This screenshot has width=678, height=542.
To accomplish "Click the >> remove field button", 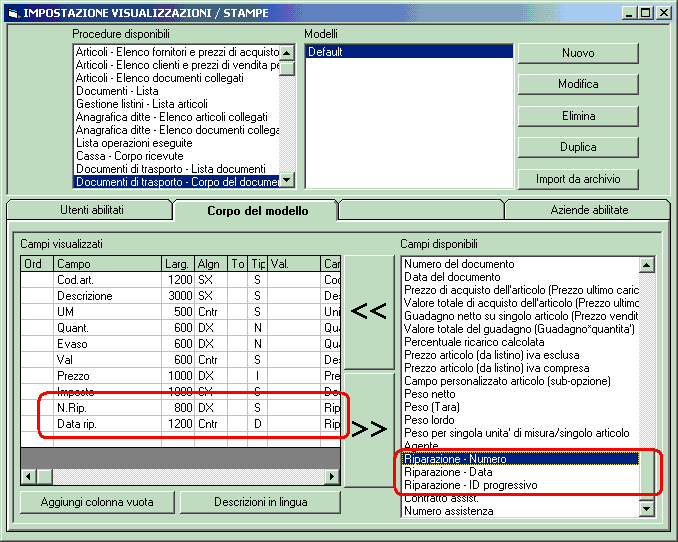I will click(369, 430).
